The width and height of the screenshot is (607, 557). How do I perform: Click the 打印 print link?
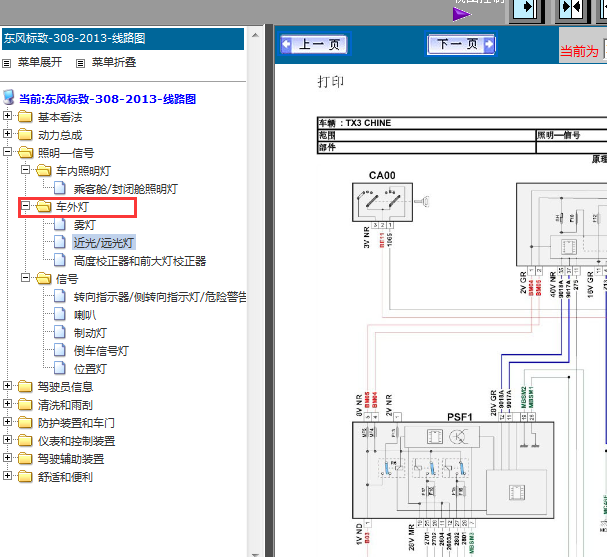point(330,82)
